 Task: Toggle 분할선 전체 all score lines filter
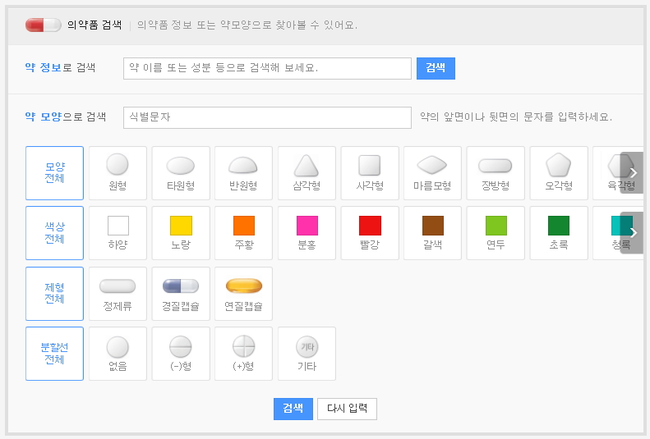(x=54, y=354)
